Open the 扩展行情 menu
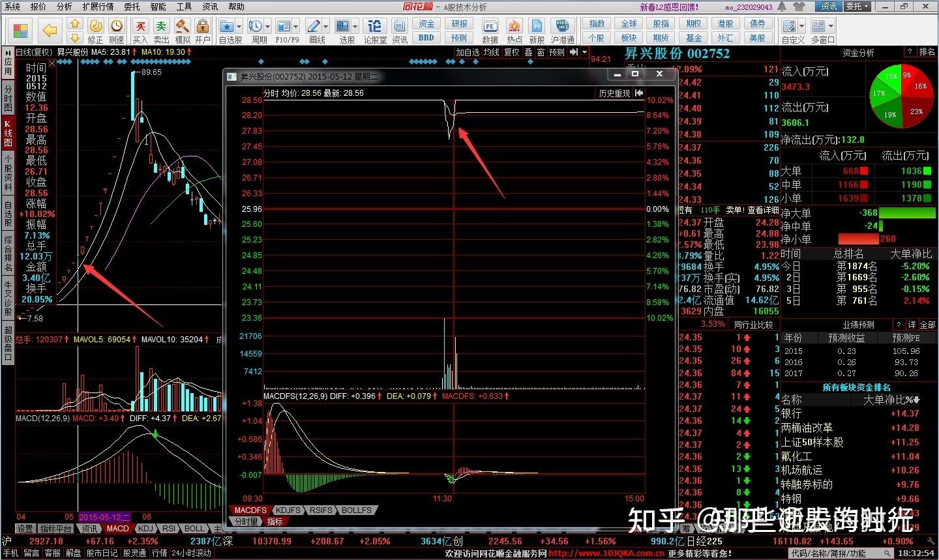Viewport: 939px width, 560px height. (98, 7)
